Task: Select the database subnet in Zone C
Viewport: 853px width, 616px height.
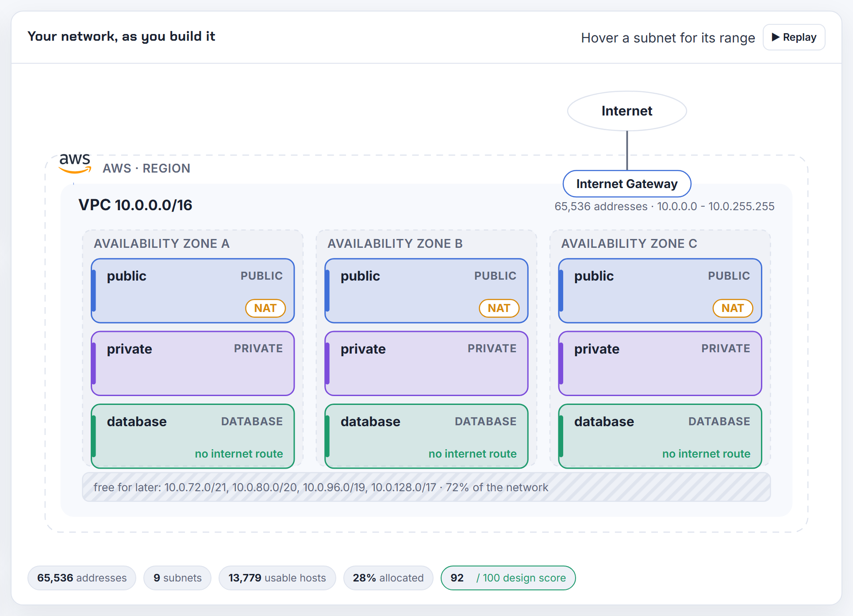Action: [x=660, y=436]
